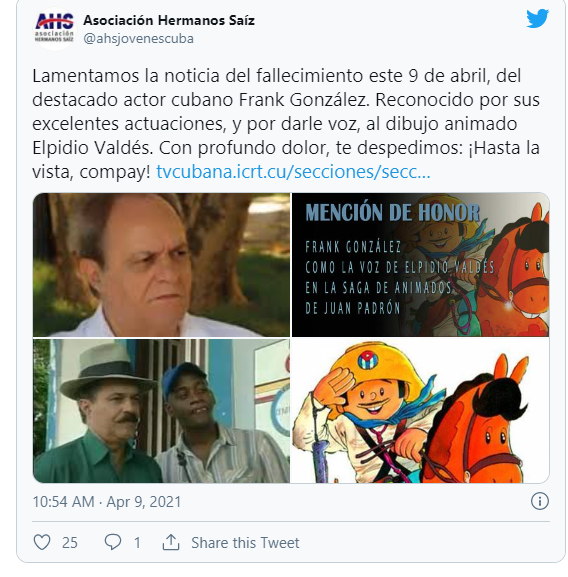
Task: Click the reply count number 1
Action: [x=137, y=543]
